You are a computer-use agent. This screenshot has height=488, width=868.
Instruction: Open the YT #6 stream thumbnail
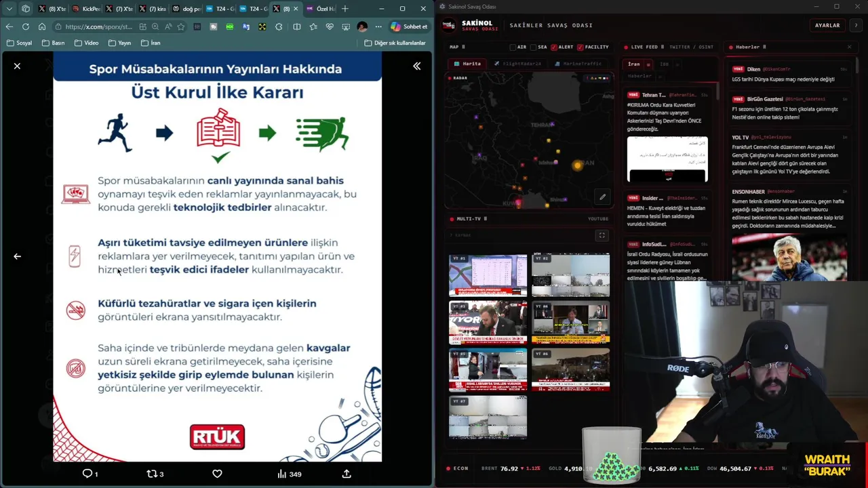coord(570,369)
